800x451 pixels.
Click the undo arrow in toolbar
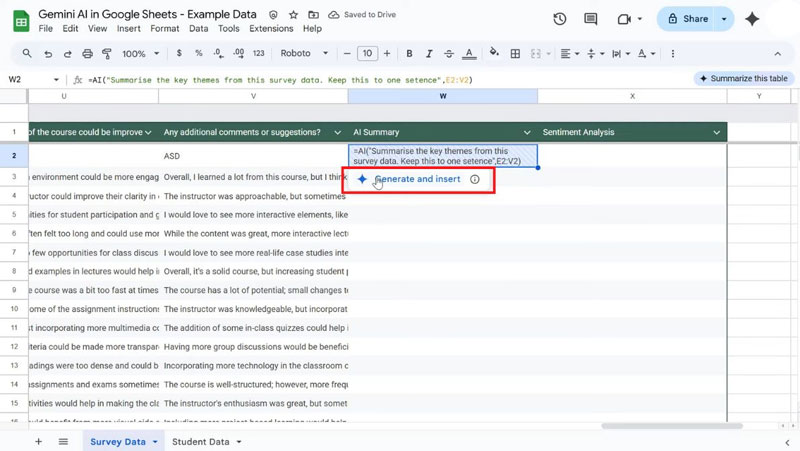(46, 53)
